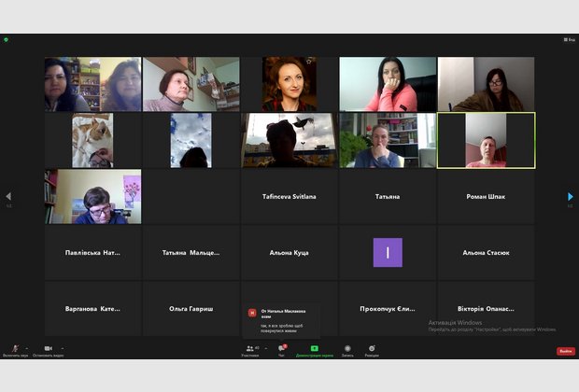This screenshot has height=392, width=579.
Task: Select the video tile showing a cat
Action: point(92,140)
